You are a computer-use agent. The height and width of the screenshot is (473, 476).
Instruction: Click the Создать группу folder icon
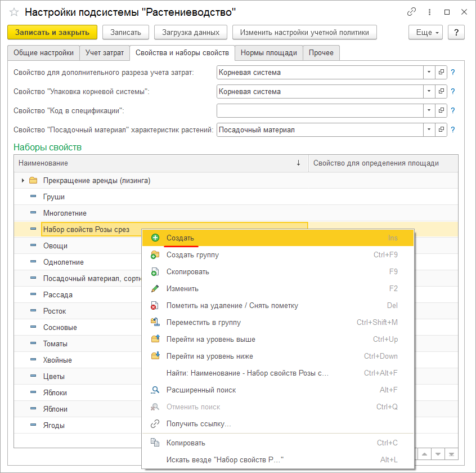pyautogui.click(x=155, y=255)
